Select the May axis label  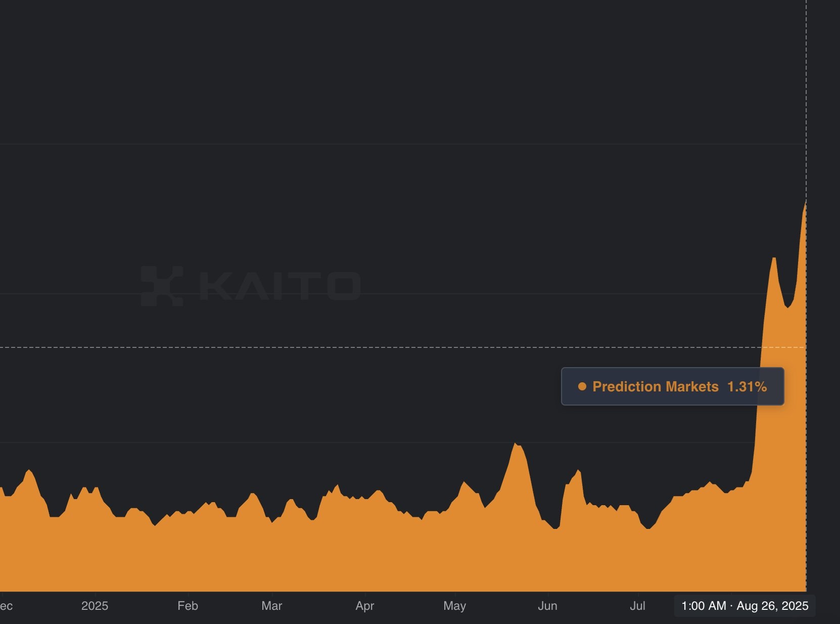[455, 605]
